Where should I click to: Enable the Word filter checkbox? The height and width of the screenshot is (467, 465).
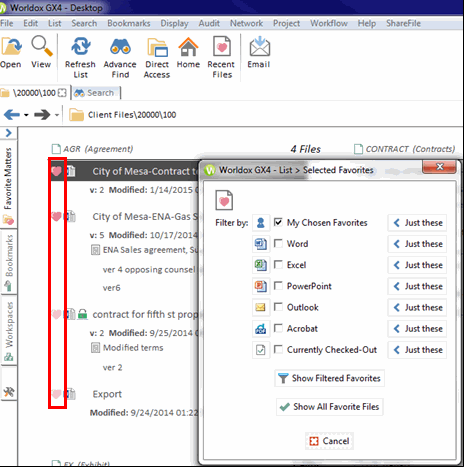[x=278, y=243]
